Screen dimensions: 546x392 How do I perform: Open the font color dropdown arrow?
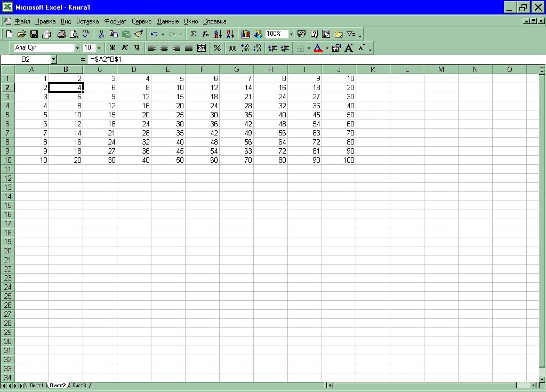coord(327,48)
